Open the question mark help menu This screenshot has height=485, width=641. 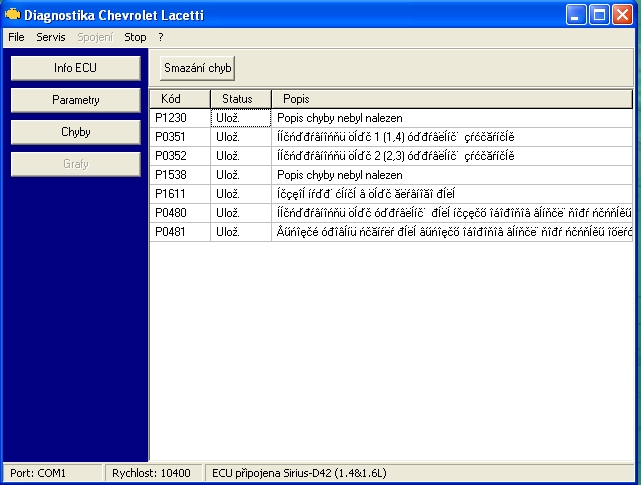tap(161, 37)
